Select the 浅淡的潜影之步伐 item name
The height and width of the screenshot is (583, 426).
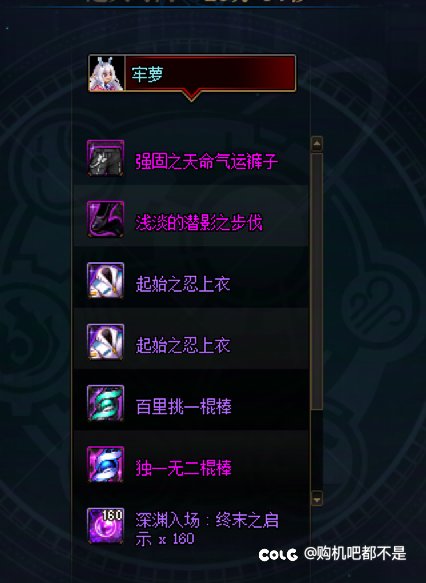tap(199, 223)
